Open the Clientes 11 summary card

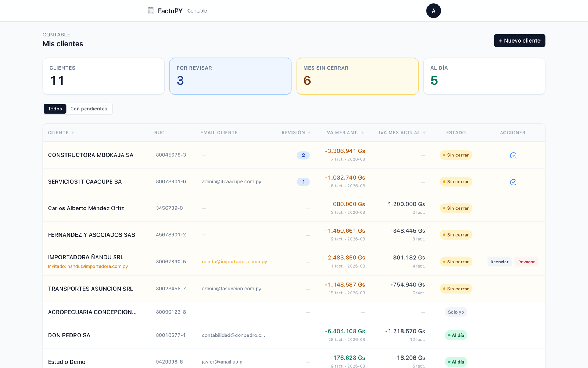pyautogui.click(x=104, y=76)
